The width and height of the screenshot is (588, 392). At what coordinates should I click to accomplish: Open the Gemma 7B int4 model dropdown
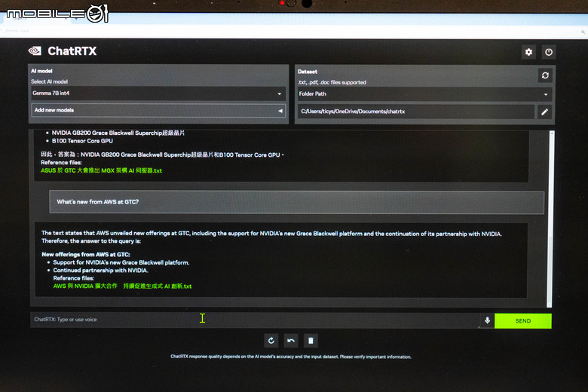point(158,93)
